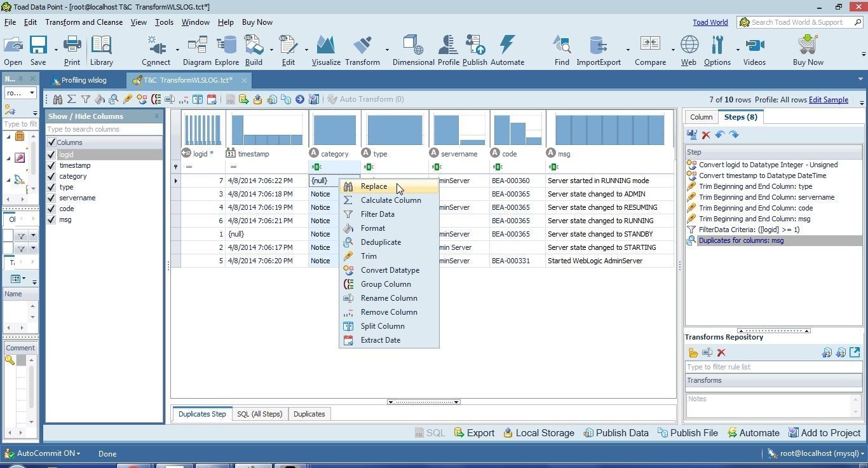The height and width of the screenshot is (468, 868).
Task: Click the Local Storage button
Action: click(x=538, y=433)
